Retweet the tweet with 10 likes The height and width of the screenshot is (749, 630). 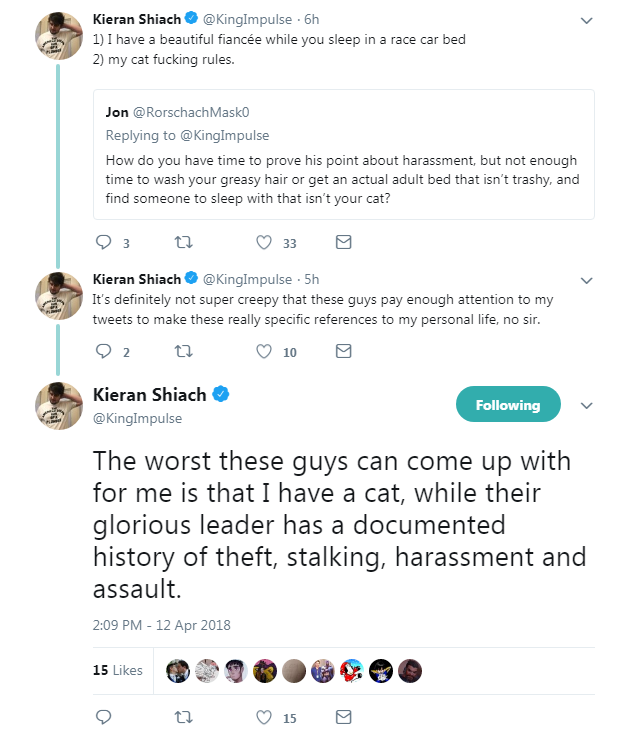183,351
